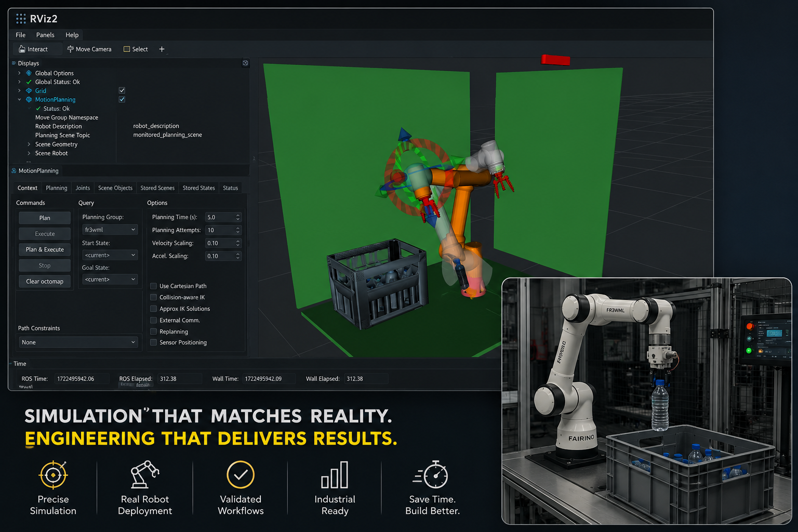This screenshot has width=798, height=532.
Task: Switch to the Status tab
Action: pos(230,188)
